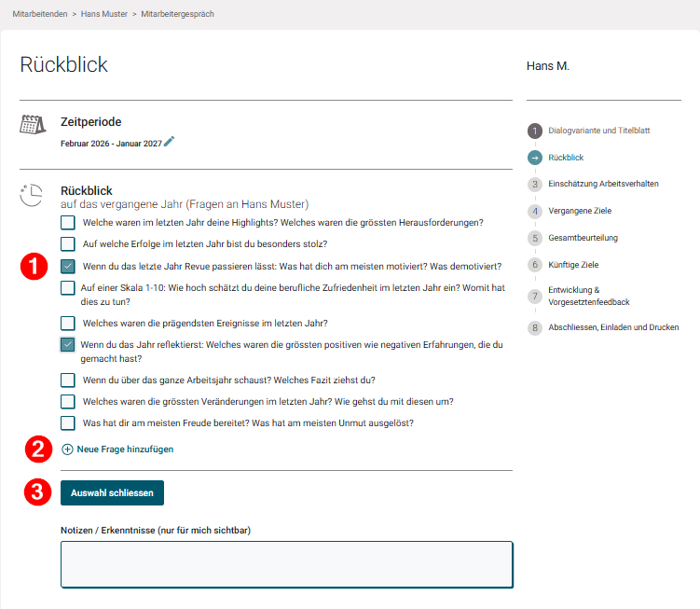Uncheck the 'Revue passieren' motivation question
The width and height of the screenshot is (700, 609).
68,267
